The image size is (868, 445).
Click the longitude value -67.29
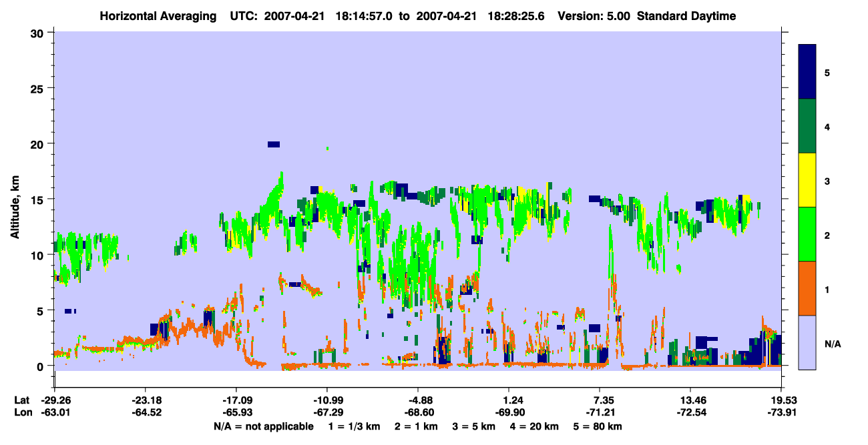327,413
